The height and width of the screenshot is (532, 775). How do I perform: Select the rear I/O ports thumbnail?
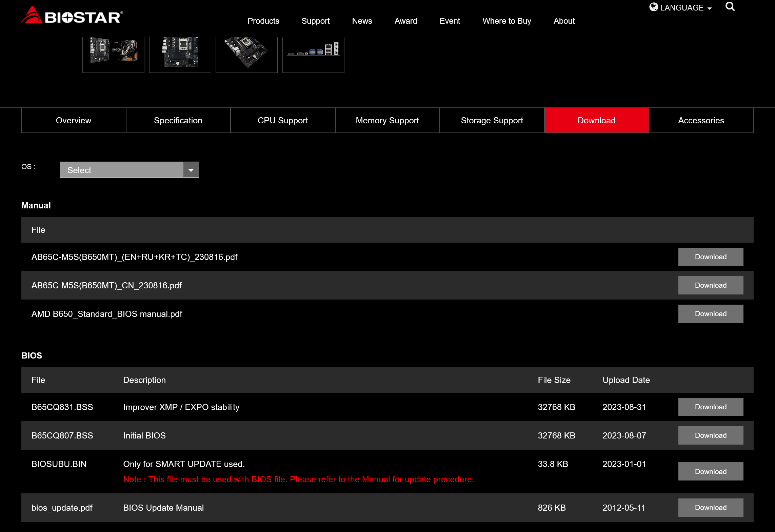[x=313, y=53]
